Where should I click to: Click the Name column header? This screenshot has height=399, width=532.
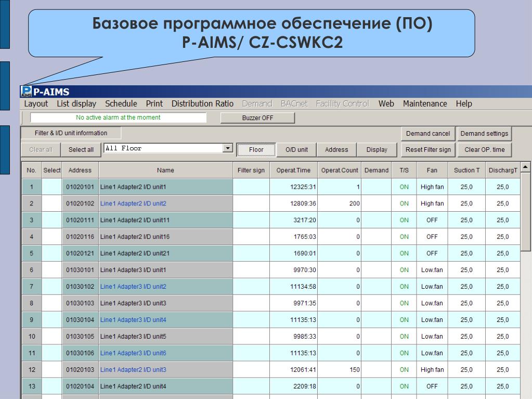click(x=165, y=170)
